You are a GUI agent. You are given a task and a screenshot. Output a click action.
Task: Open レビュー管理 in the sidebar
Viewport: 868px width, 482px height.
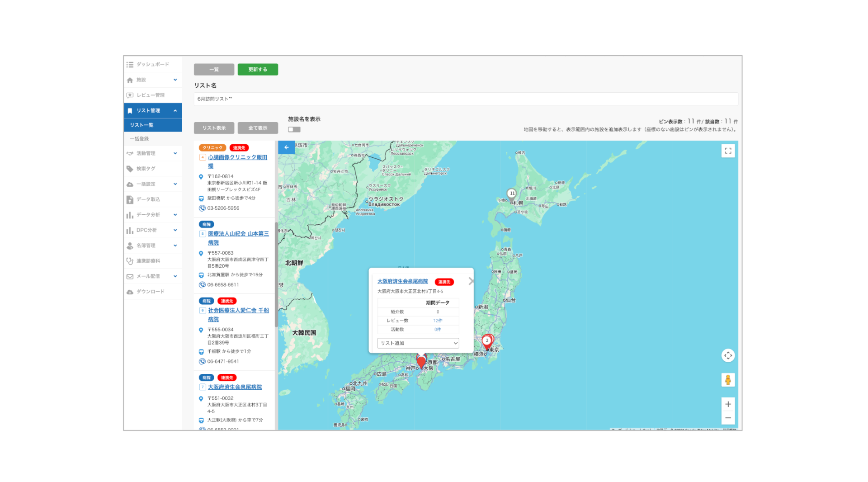[x=153, y=95]
